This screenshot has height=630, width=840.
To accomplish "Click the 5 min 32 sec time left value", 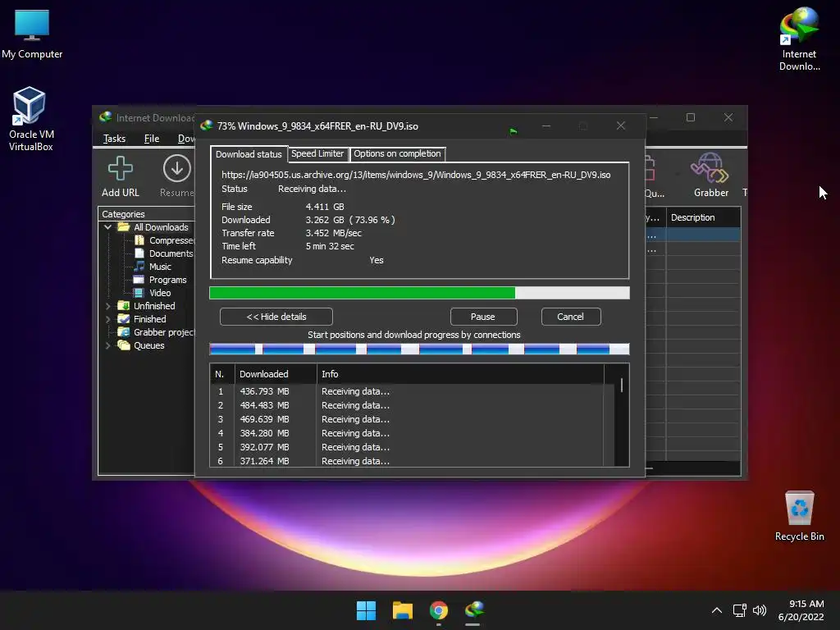I will pyautogui.click(x=330, y=246).
